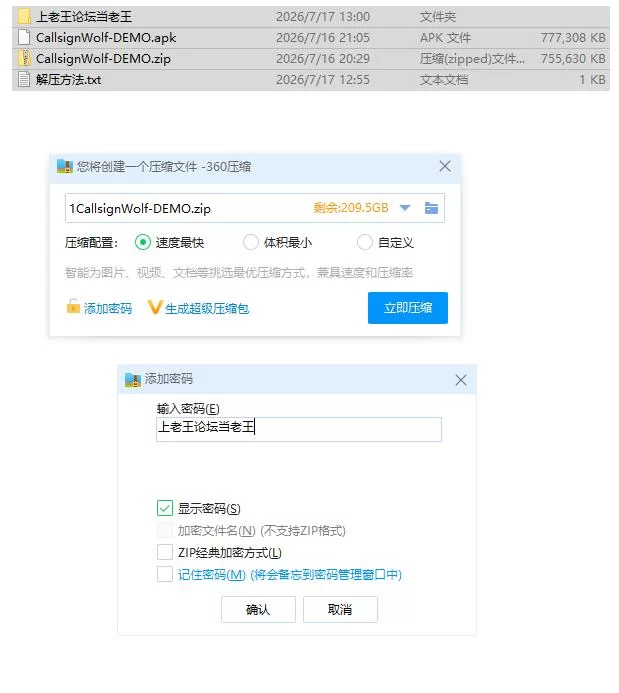Screen dimensions: 619x693
Task: Click the size value 755,630 KB
Action: click(x=573, y=58)
